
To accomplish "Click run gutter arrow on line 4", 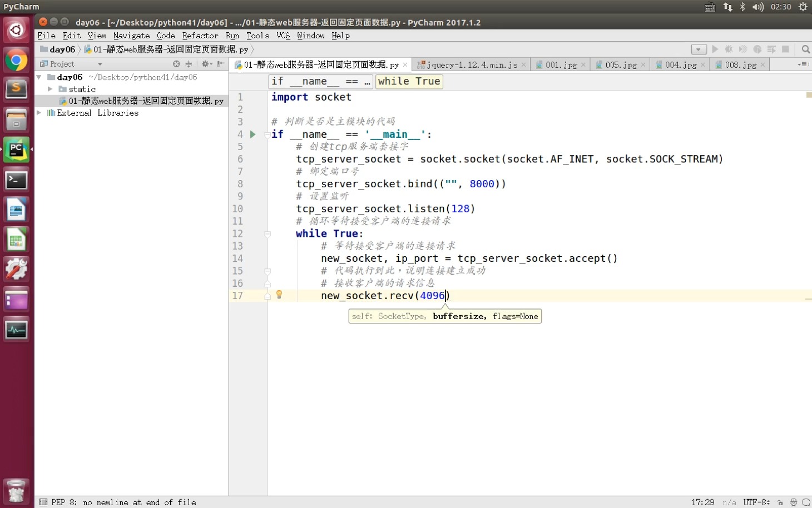I will coord(252,135).
